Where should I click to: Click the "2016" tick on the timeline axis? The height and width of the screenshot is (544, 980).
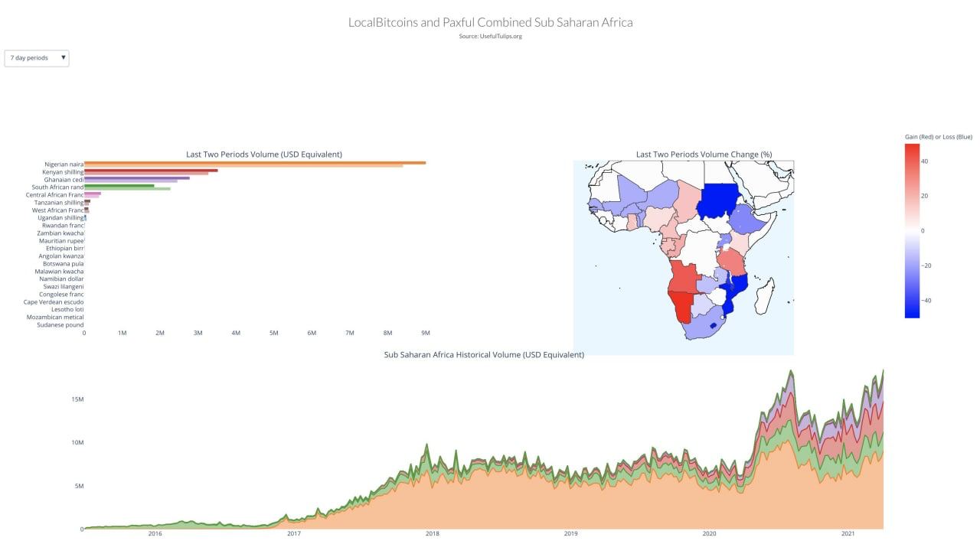(x=155, y=534)
